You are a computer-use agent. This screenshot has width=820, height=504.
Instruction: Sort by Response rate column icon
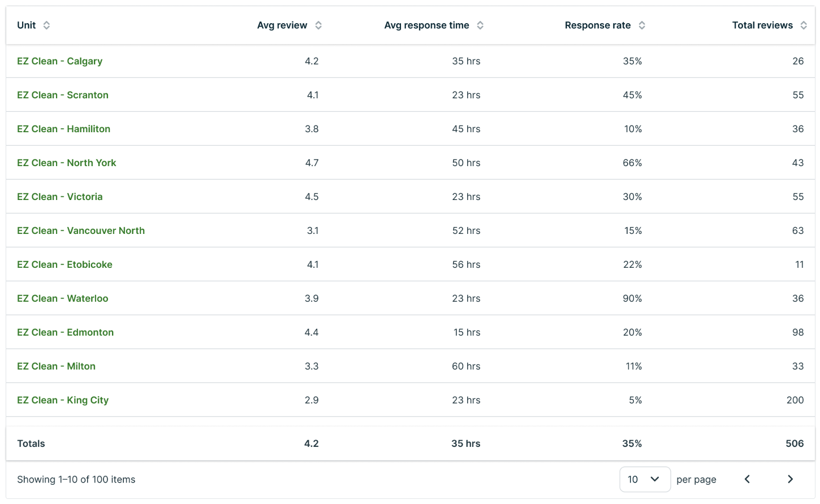(x=642, y=25)
